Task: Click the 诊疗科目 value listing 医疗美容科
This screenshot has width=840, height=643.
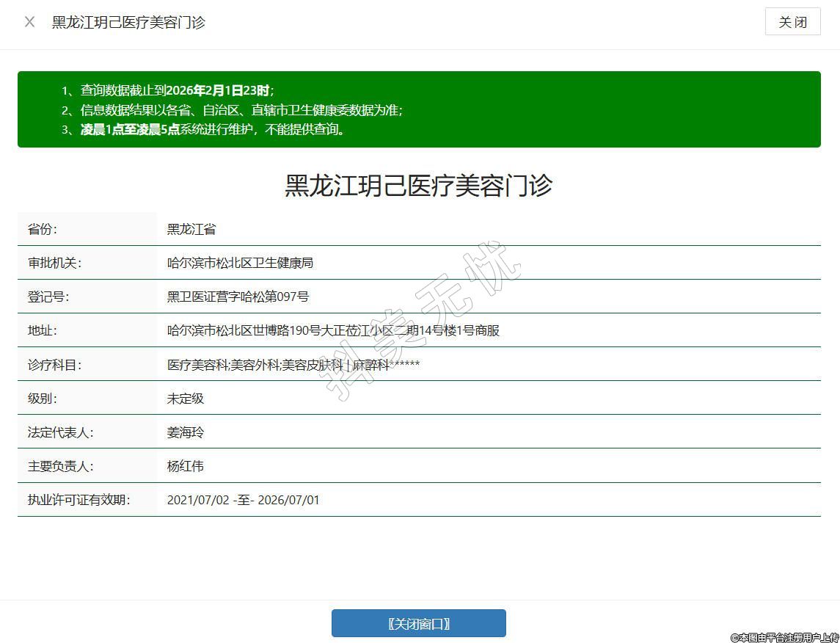Action: point(293,365)
